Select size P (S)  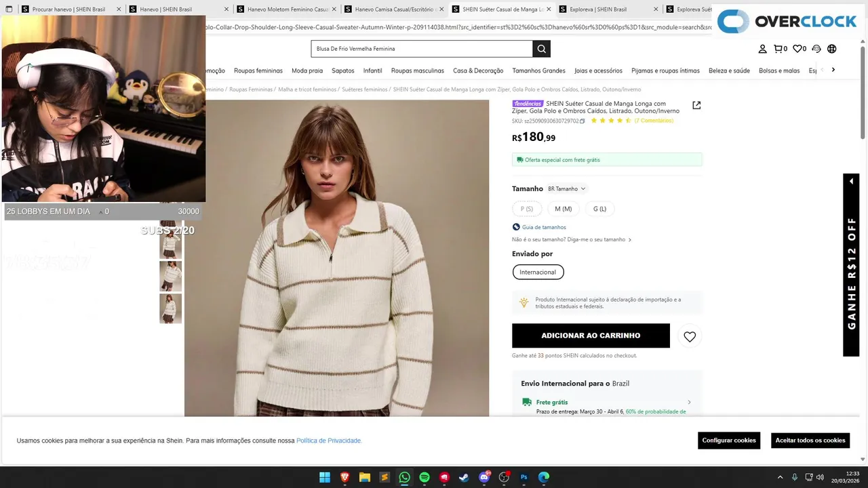pyautogui.click(x=527, y=209)
